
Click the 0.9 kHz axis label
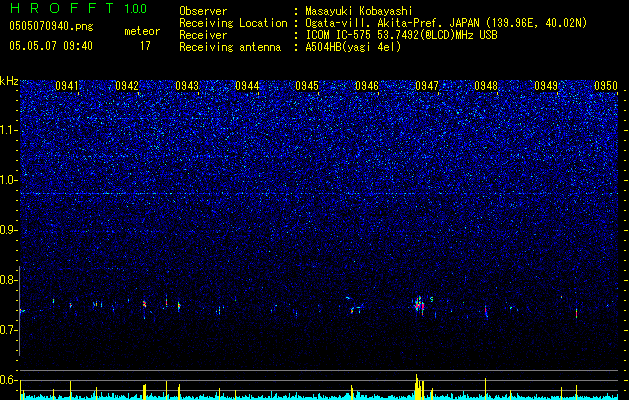tap(9, 230)
